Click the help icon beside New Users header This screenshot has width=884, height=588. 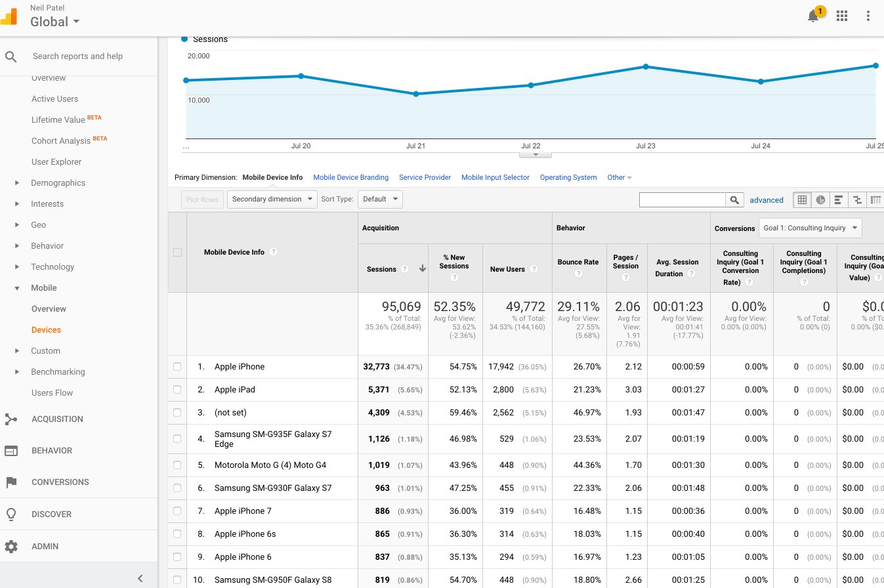point(534,269)
